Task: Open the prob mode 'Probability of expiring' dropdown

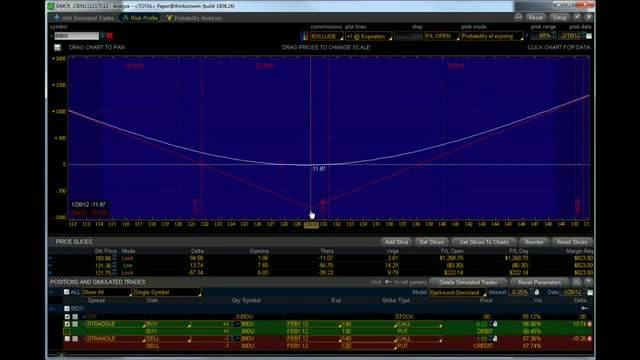Action: click(x=492, y=36)
